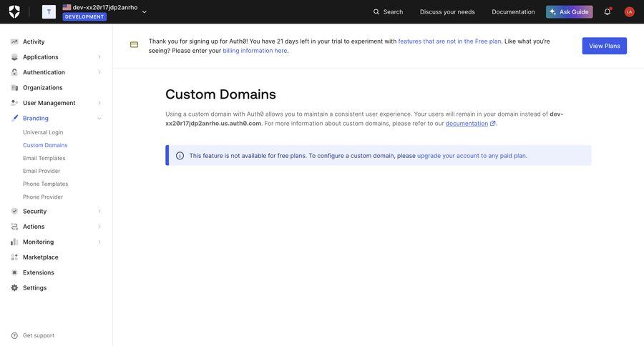Screen dimensions: 644x346
Task: Click the Search text in top bar
Action: coord(393,12)
